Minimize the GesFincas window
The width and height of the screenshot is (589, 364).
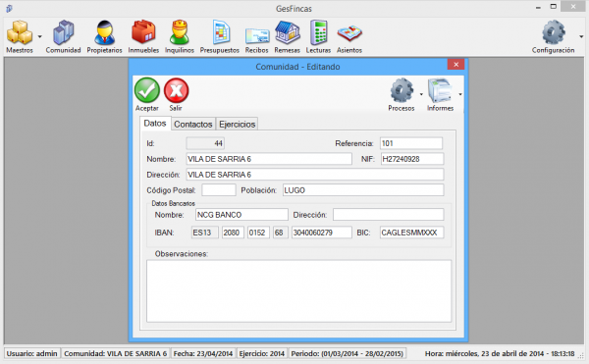pos(538,7)
